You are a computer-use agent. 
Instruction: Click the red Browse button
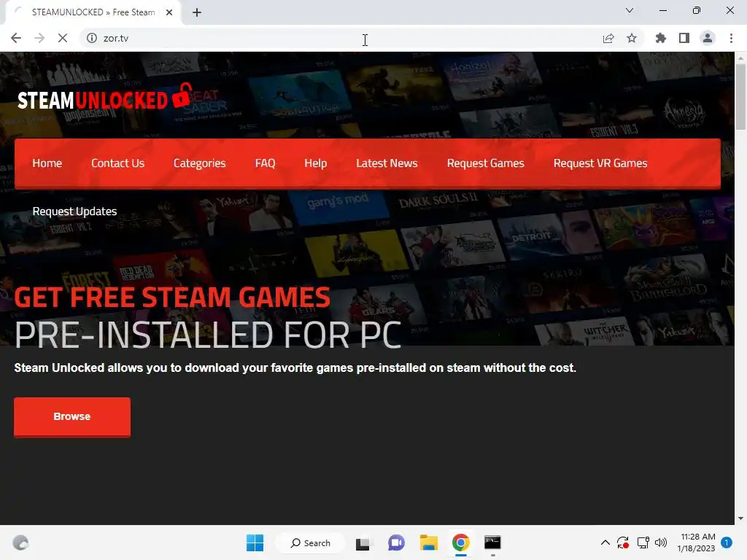[x=72, y=416]
